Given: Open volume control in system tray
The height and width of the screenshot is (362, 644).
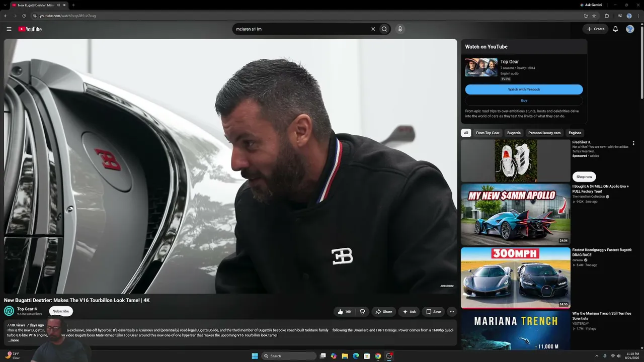Looking at the screenshot, I should pyautogui.click(x=619, y=356).
